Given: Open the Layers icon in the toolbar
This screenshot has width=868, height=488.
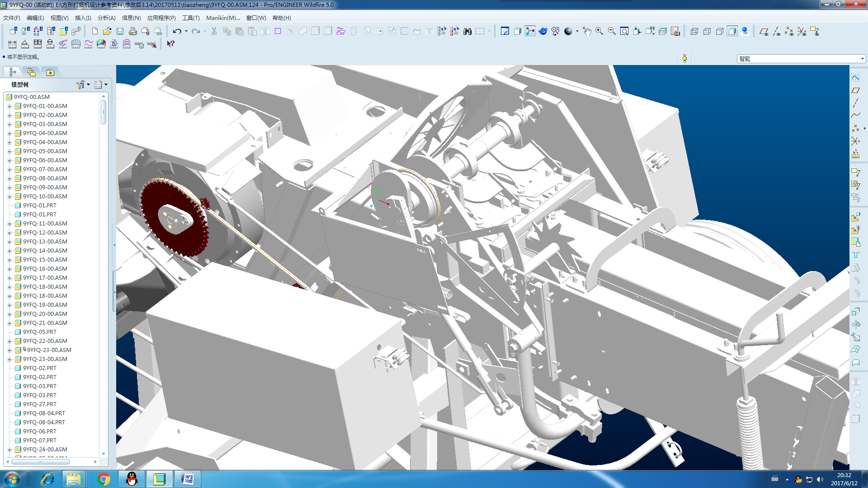Looking at the screenshot, I should pos(662,31).
